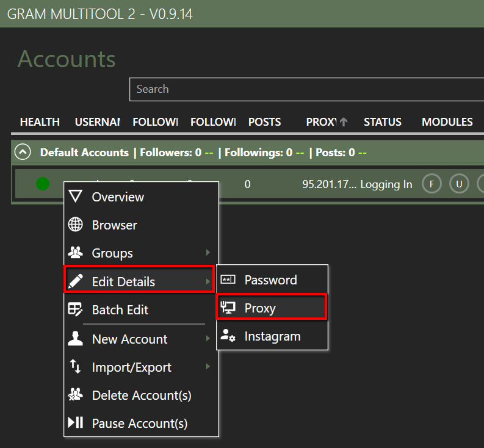
Task: Click the Logging In status text
Action: [386, 184]
